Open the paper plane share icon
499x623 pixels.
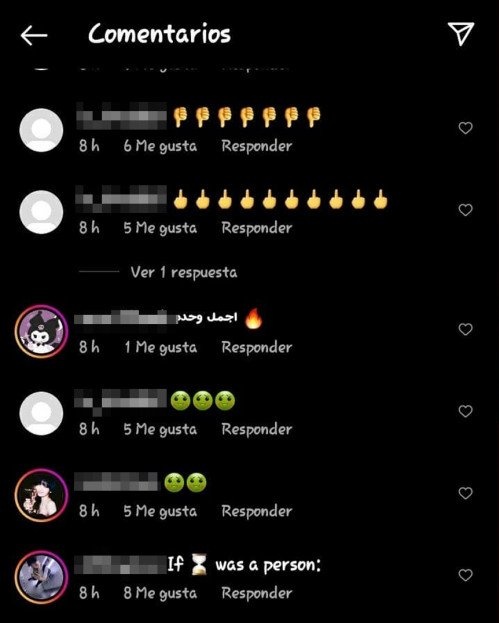pyautogui.click(x=461, y=34)
